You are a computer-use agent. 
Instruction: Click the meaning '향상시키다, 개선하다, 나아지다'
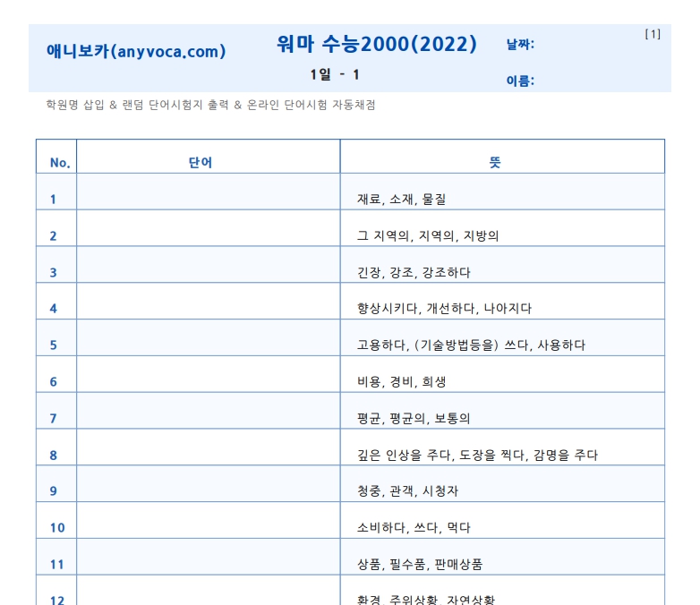tap(444, 309)
